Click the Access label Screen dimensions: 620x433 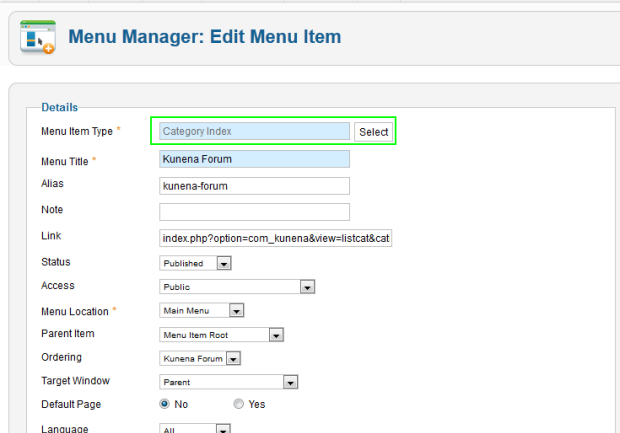58,286
